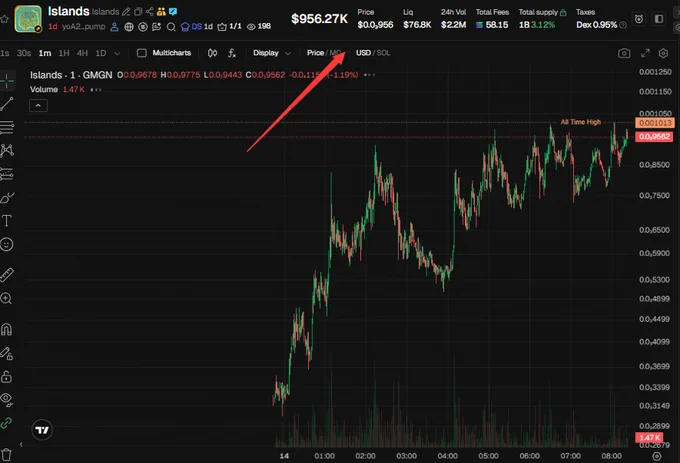Expand the more timeframes chevron
680x463 pixels.
[117, 53]
